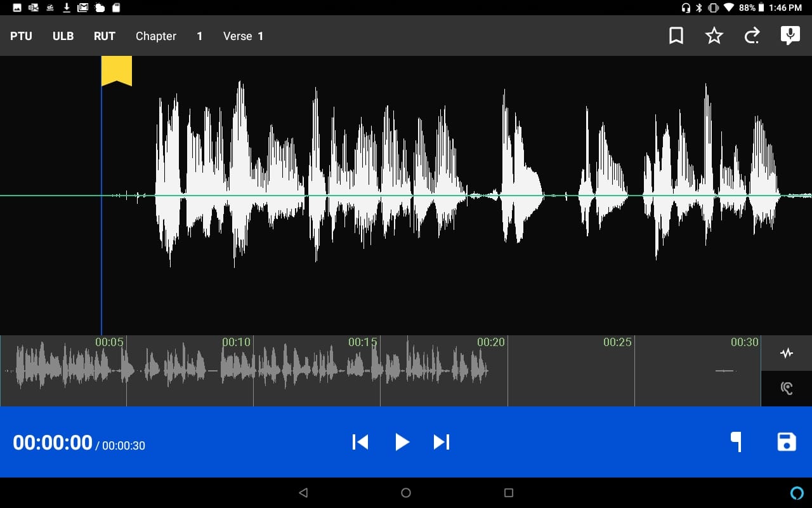This screenshot has height=508, width=812.
Task: Rate this take with the star icon
Action: coord(714,36)
